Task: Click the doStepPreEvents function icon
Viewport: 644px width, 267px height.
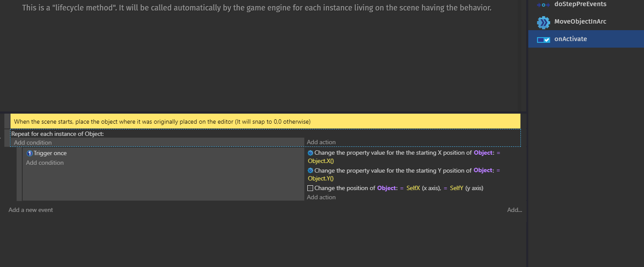Action: [x=543, y=4]
